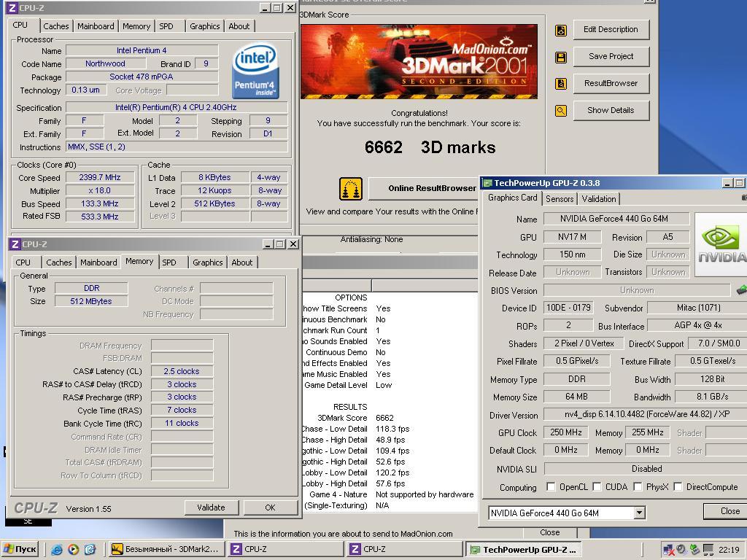
Task: Click the '6662 3D marks' score text
Action: pyautogui.click(x=430, y=147)
